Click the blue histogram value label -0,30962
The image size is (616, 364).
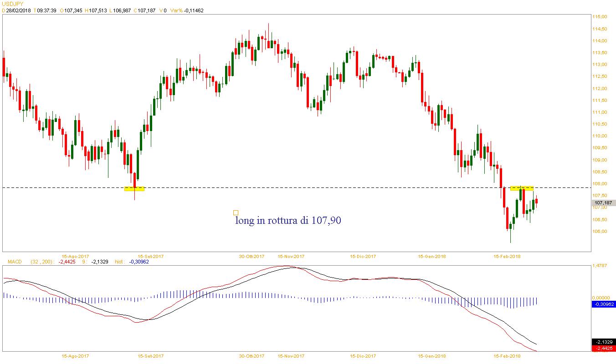coord(603,304)
